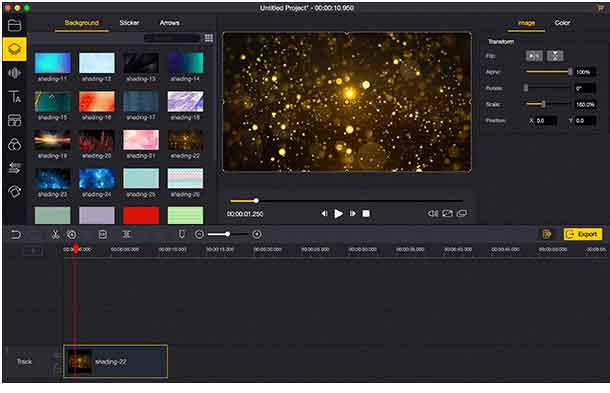Play the preview video
This screenshot has width=610, height=393.
[x=338, y=214]
